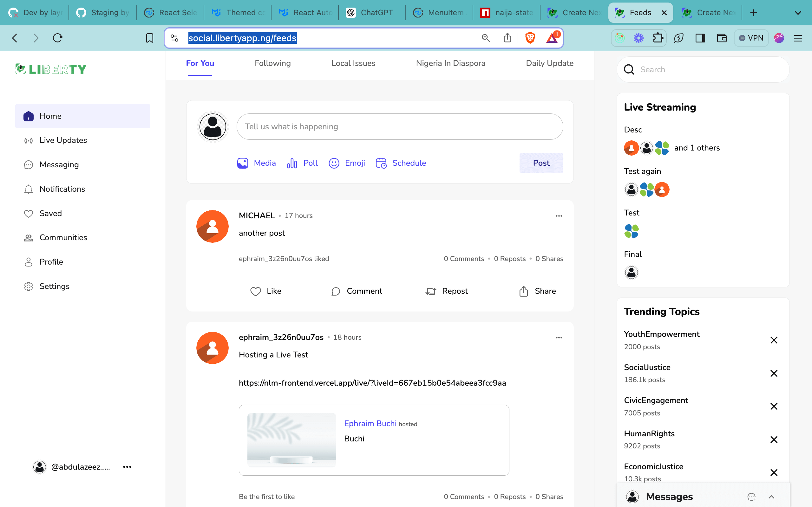The height and width of the screenshot is (507, 812).
Task: Like MICHAEL's post with heart toggle
Action: tap(256, 291)
